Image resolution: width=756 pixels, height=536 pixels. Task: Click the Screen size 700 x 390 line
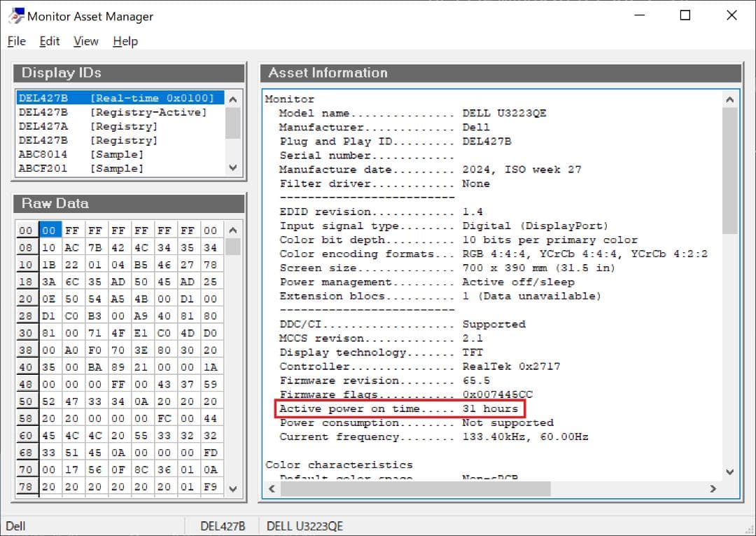pos(447,268)
